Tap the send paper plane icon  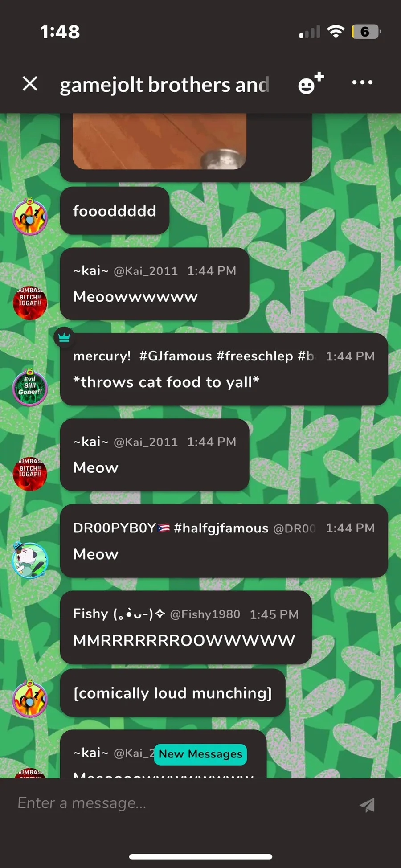click(367, 805)
